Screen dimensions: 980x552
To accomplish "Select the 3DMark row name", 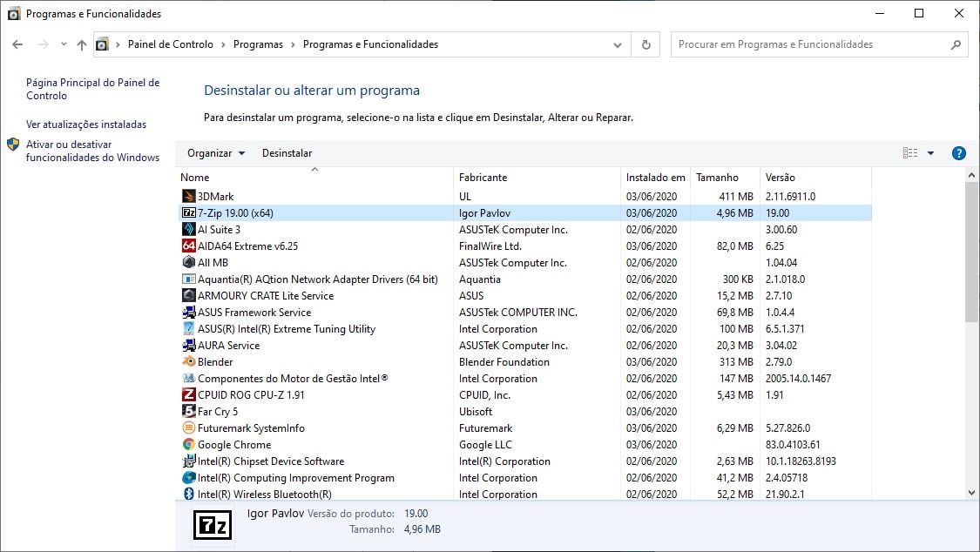I will pyautogui.click(x=216, y=196).
